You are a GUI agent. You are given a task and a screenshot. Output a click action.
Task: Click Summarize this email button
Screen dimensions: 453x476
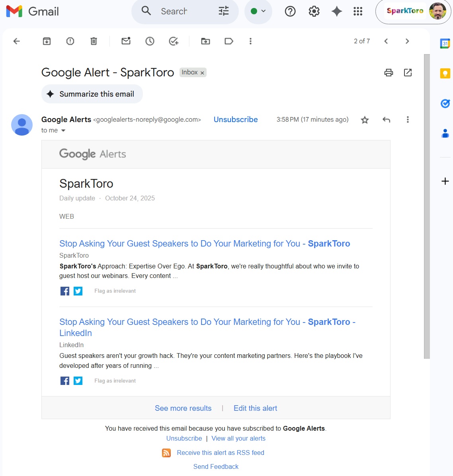92,94
